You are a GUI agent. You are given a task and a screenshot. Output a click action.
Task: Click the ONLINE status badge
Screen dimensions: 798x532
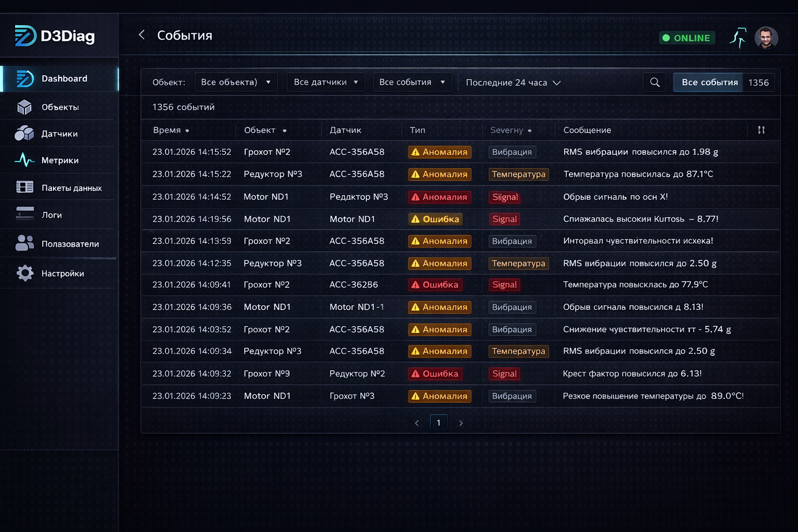pos(687,38)
